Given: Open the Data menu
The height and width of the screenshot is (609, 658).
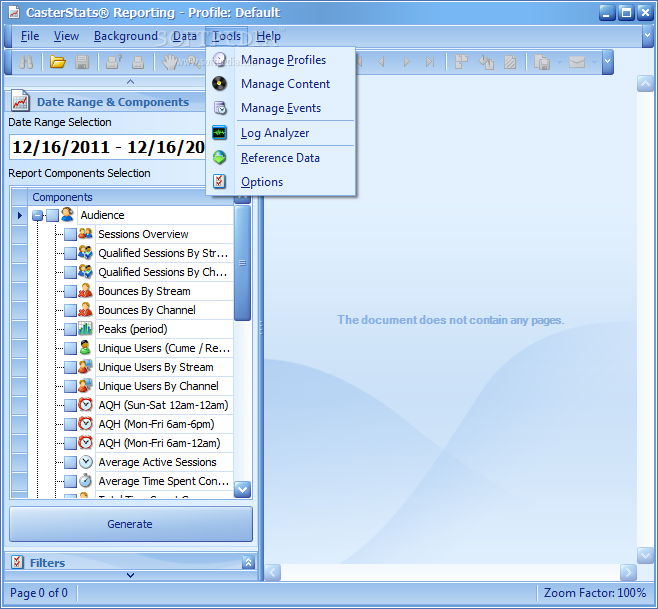Looking at the screenshot, I should (x=184, y=36).
